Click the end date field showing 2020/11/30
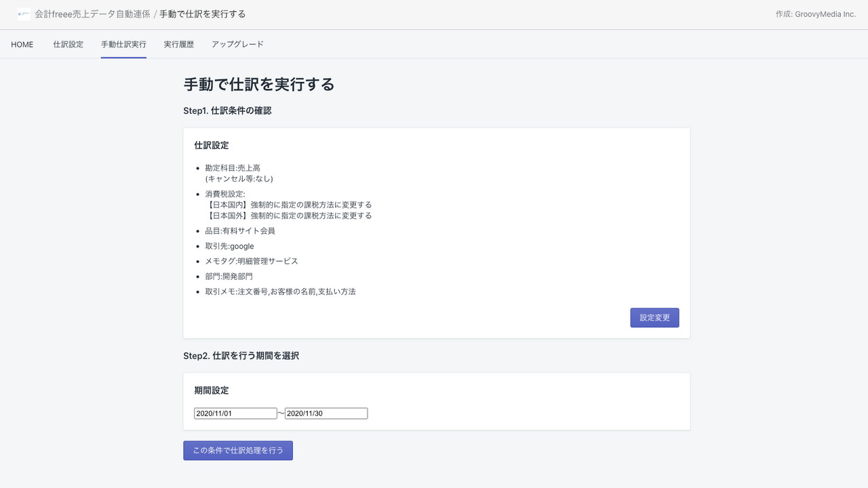868x488 pixels. (326, 413)
